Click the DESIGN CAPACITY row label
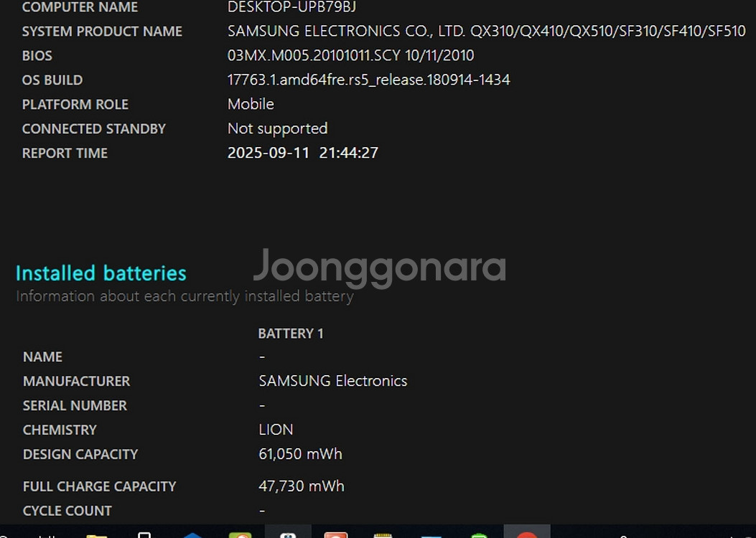 80,454
